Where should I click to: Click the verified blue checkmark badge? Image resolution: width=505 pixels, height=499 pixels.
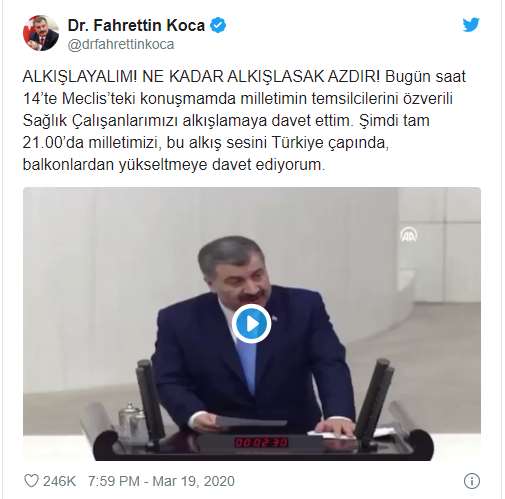coord(218,26)
